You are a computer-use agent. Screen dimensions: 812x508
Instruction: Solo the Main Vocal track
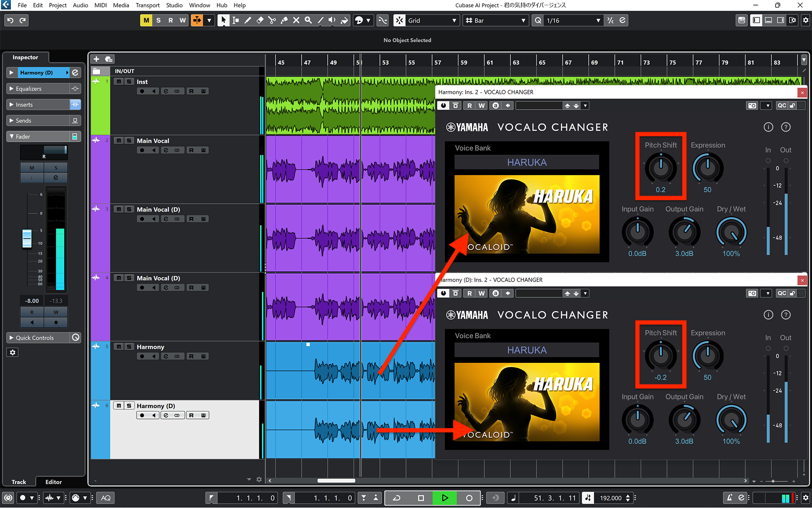click(x=129, y=140)
